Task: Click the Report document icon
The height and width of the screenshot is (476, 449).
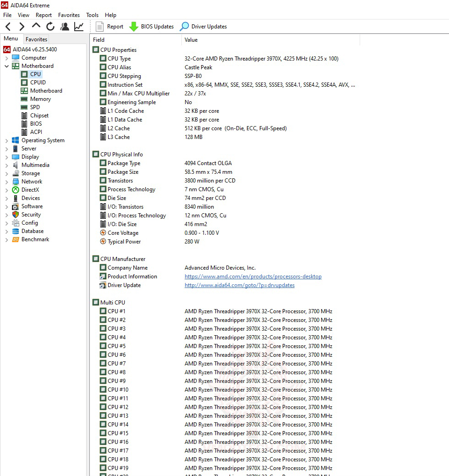Action: (x=99, y=27)
